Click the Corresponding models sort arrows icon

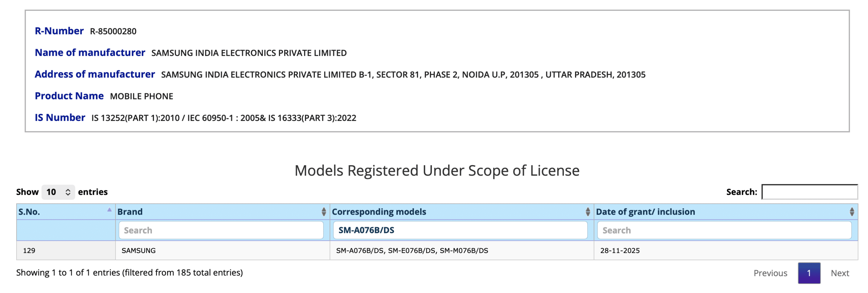(x=588, y=212)
